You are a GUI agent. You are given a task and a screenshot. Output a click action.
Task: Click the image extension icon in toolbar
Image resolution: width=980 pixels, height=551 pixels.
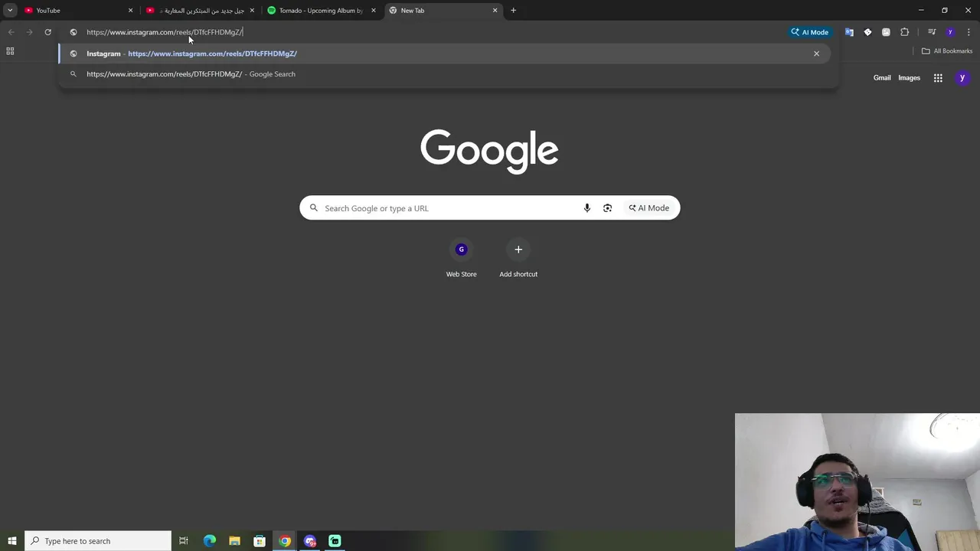coord(886,32)
